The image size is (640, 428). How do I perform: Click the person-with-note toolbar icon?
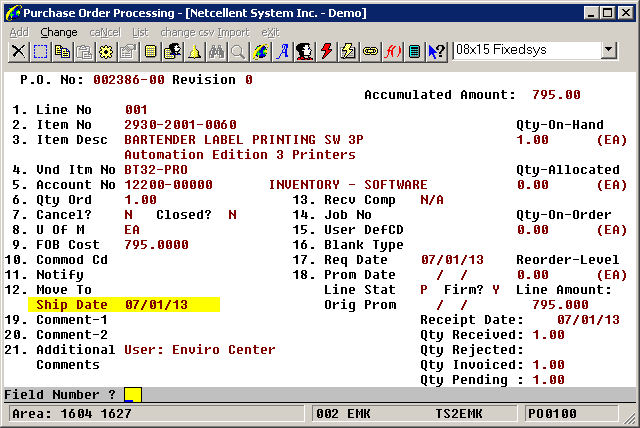coord(172,52)
